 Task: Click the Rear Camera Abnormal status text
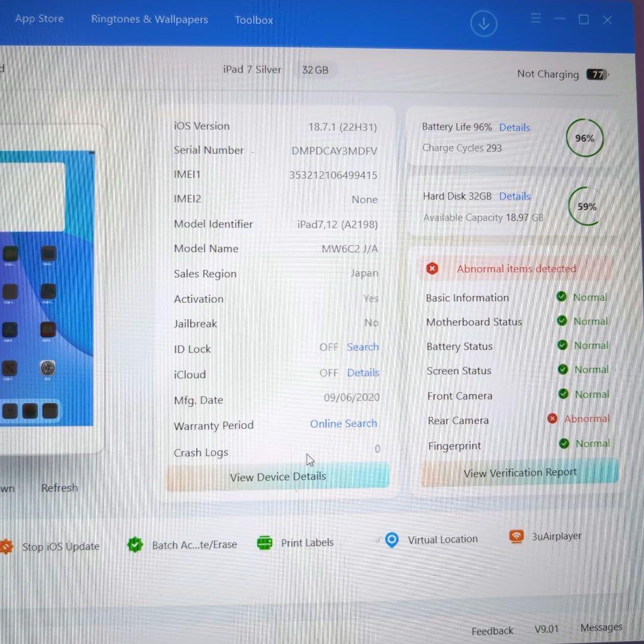pyautogui.click(x=587, y=419)
